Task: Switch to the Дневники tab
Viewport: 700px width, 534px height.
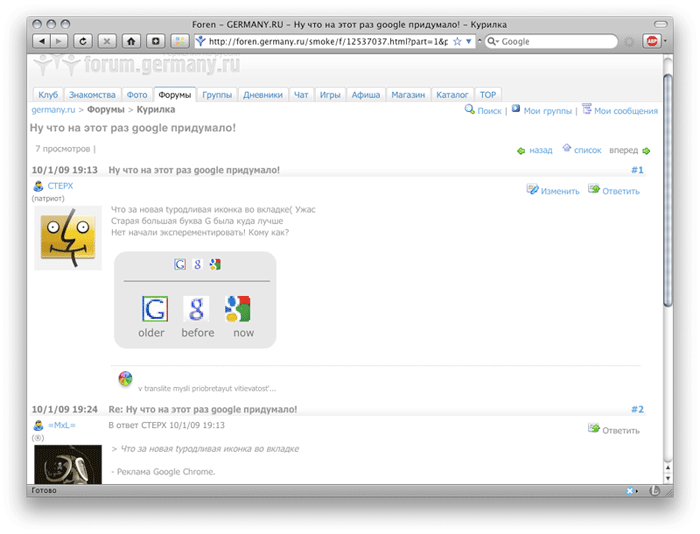Action: point(263,95)
